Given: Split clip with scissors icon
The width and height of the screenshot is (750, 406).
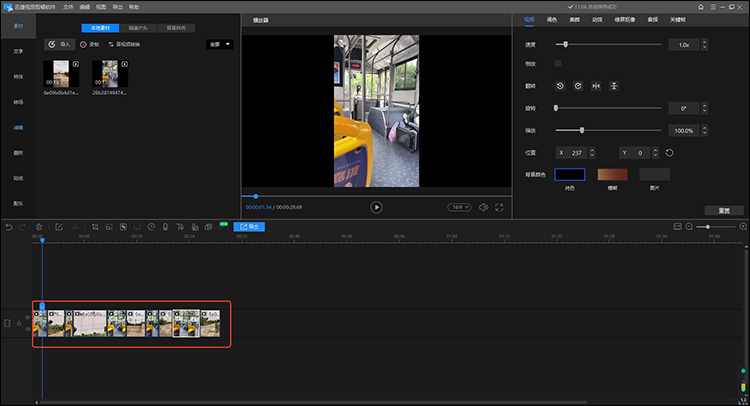Looking at the screenshot, I should point(75,227).
